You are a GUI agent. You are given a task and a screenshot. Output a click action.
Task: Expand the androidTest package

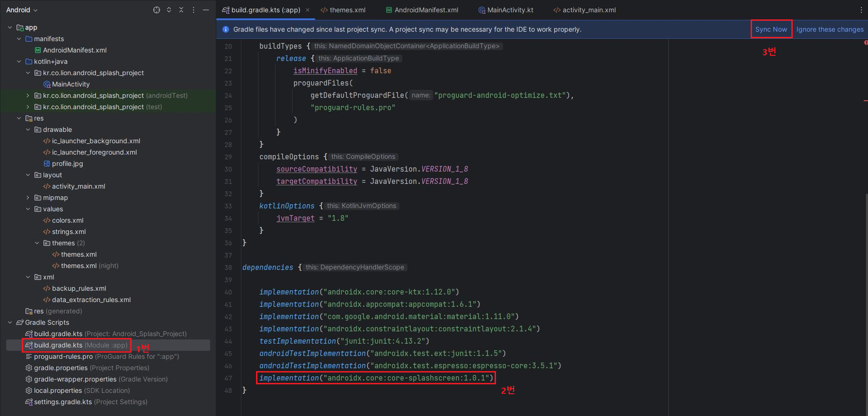click(x=28, y=95)
